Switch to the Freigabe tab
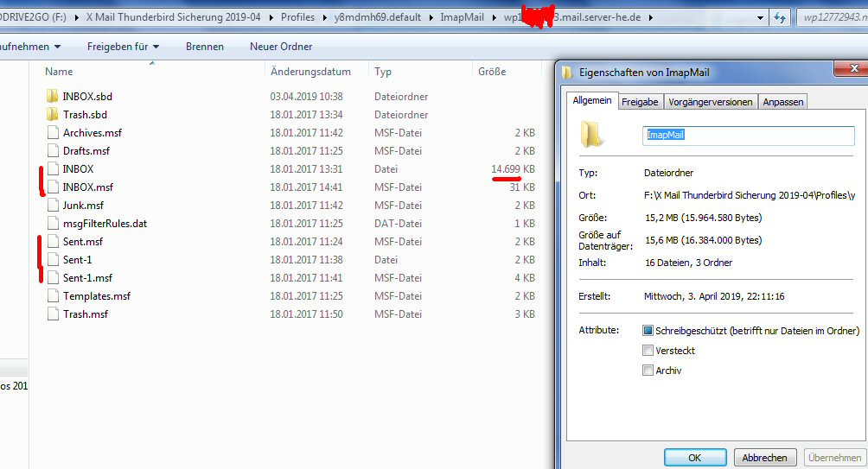 click(640, 102)
